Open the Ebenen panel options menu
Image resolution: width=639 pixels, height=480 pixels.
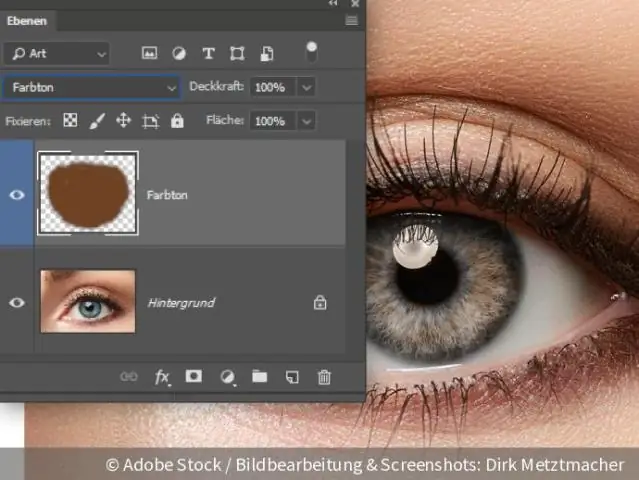[x=352, y=20]
